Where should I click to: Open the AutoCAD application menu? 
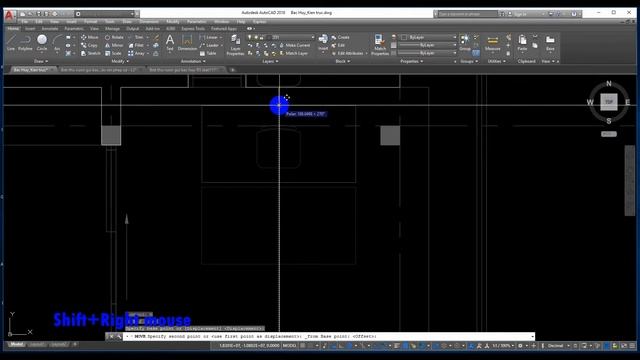point(10,16)
